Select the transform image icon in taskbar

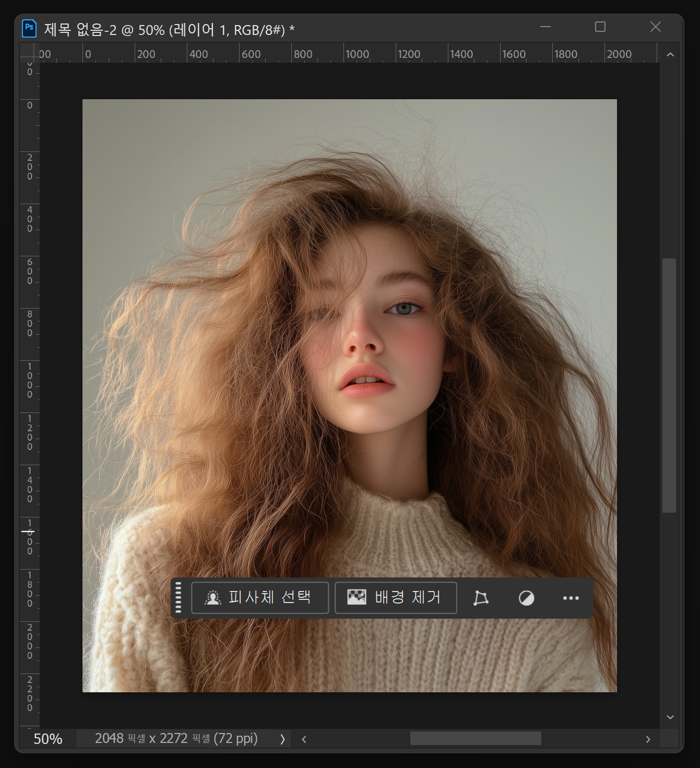coord(481,598)
